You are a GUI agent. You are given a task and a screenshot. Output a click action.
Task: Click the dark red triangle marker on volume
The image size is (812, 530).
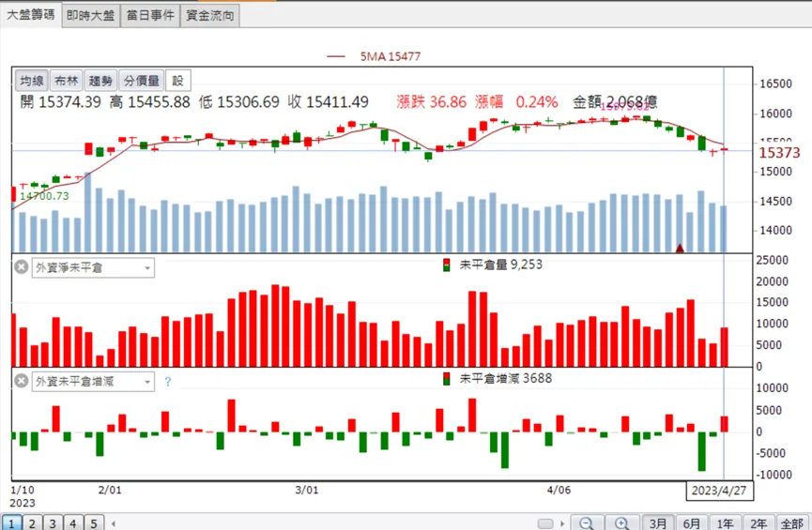(x=680, y=249)
